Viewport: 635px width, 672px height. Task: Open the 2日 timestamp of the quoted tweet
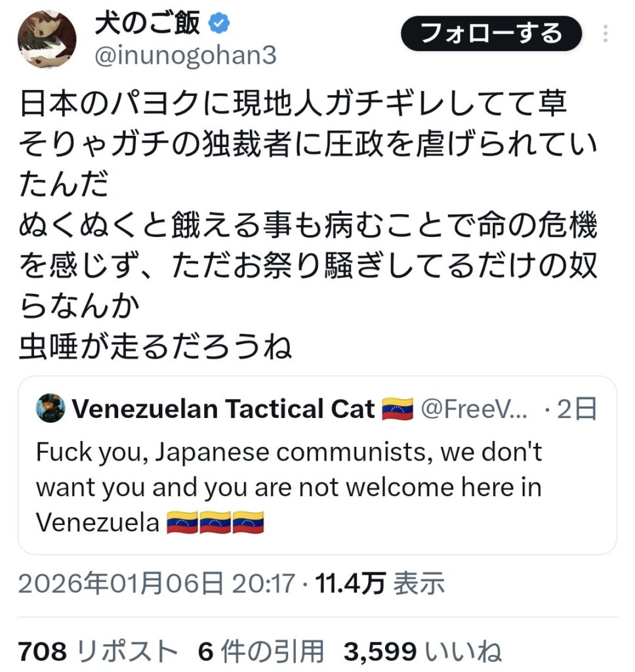(577, 408)
